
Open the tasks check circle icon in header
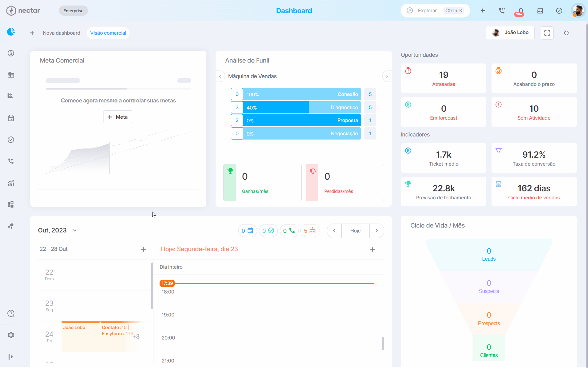pos(559,11)
